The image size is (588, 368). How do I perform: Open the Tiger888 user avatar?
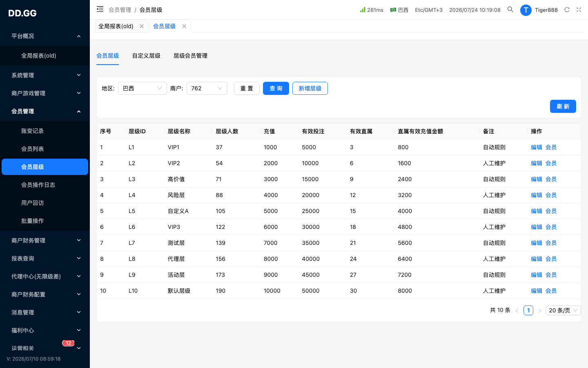pyautogui.click(x=526, y=10)
